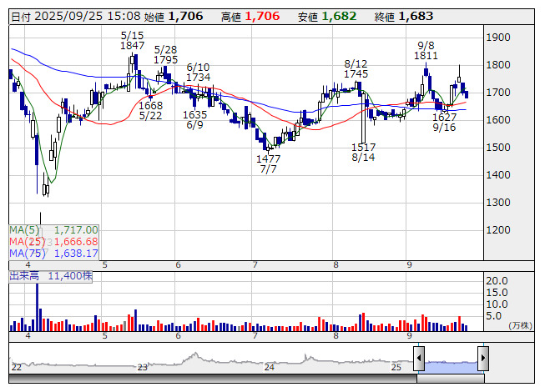Click the MA(5) legend entry

coord(54,229)
